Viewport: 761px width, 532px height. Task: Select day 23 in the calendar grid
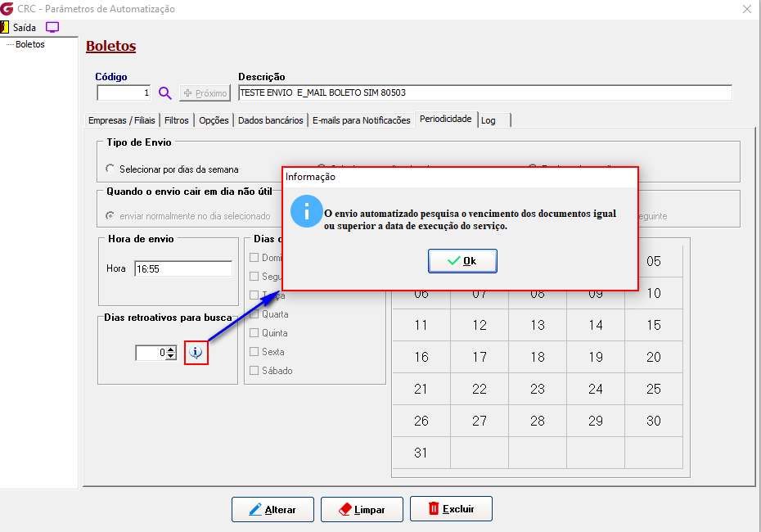tap(538, 390)
